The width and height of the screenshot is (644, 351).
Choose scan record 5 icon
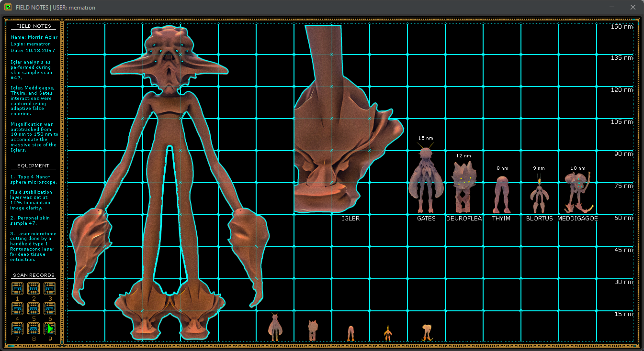coord(34,308)
